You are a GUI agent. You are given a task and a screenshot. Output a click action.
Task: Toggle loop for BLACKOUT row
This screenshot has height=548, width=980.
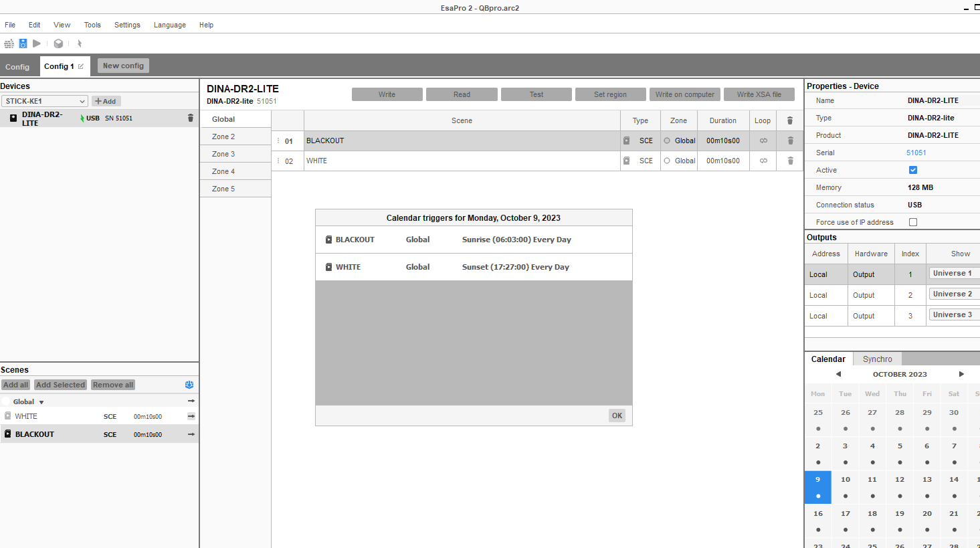pyautogui.click(x=763, y=141)
